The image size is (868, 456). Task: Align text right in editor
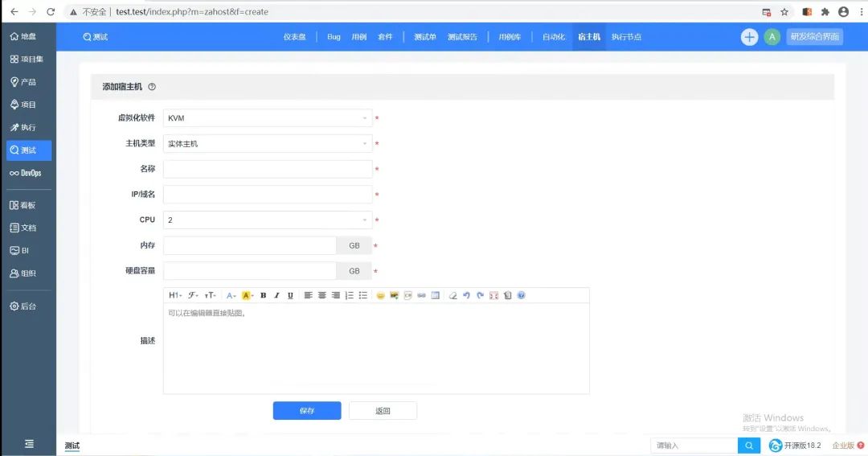(335, 295)
